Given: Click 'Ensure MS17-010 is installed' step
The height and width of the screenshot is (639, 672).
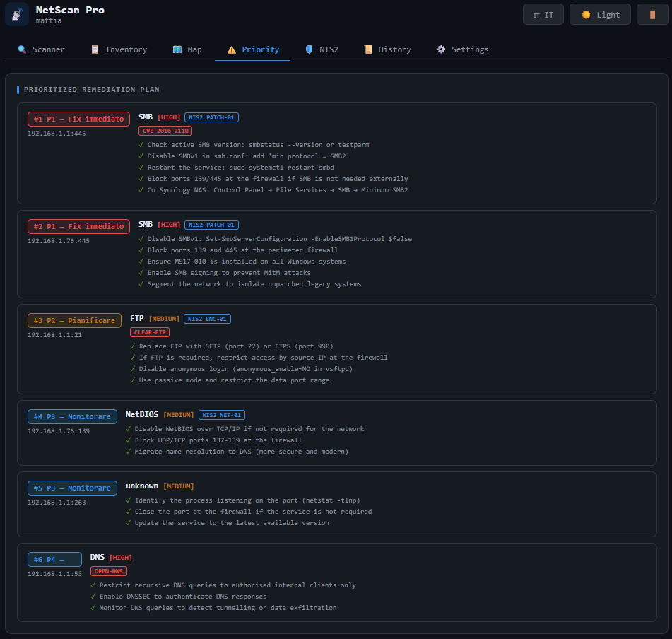Looking at the screenshot, I should click(x=247, y=262).
